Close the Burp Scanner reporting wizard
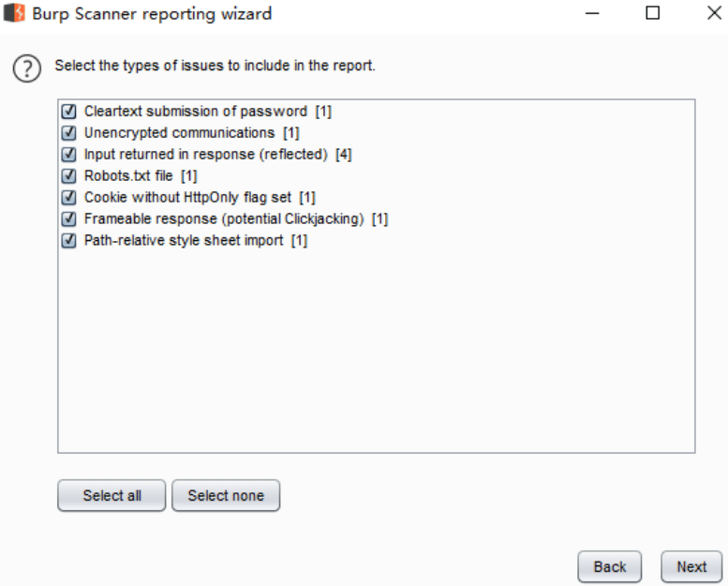The image size is (728, 586). click(x=714, y=13)
